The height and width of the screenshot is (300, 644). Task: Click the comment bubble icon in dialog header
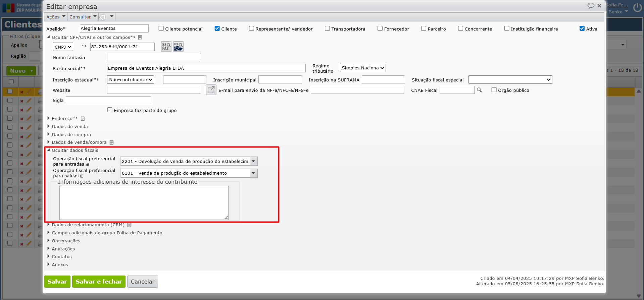[591, 6]
